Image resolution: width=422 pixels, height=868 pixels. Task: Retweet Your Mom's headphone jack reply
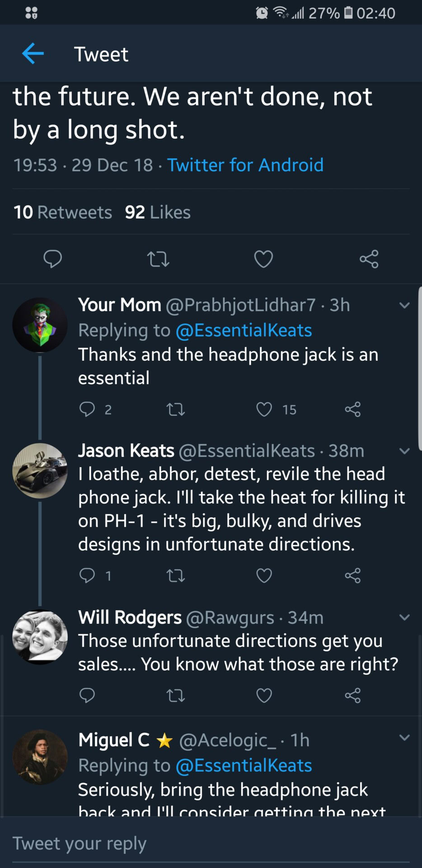coord(175,410)
